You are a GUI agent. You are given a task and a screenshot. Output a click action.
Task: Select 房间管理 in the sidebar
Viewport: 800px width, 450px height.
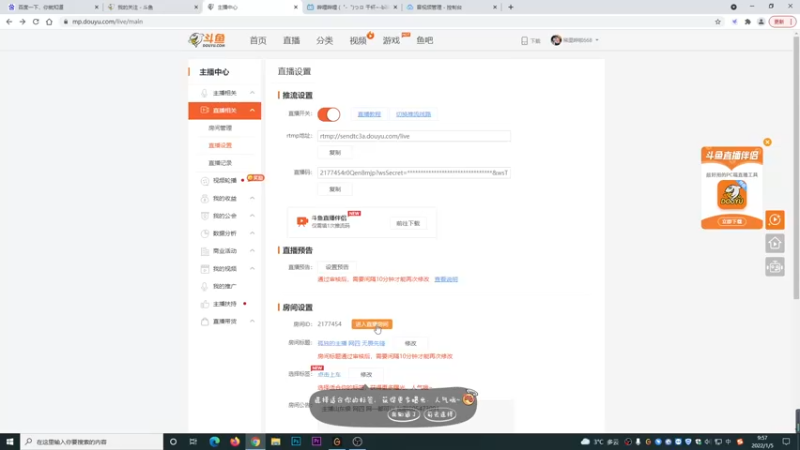coord(220,128)
